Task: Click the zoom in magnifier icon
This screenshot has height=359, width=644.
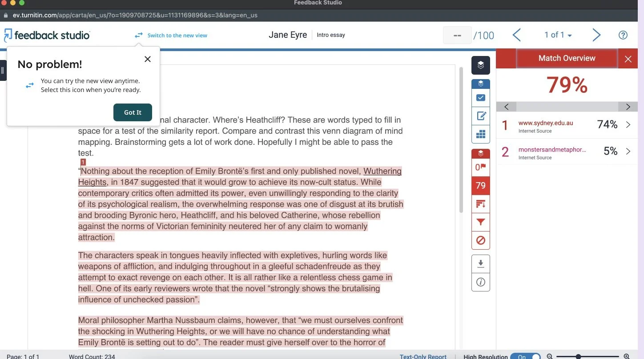Action: [627, 356]
